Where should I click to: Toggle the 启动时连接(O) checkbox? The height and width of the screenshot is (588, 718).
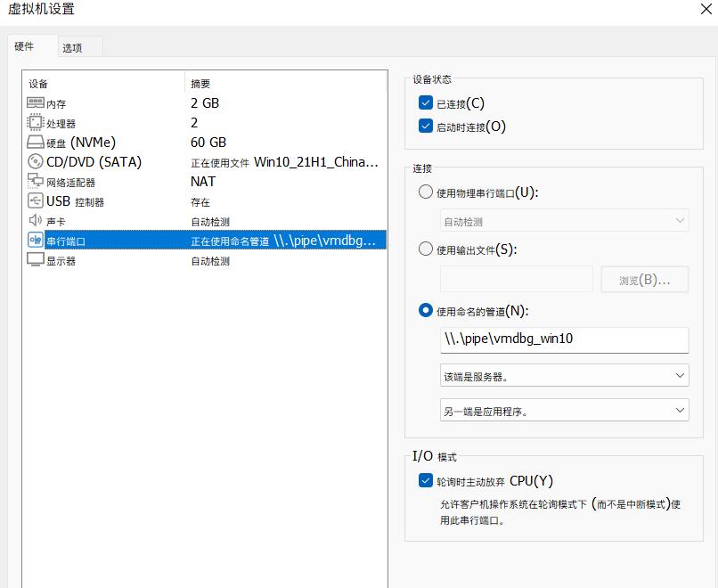[426, 126]
